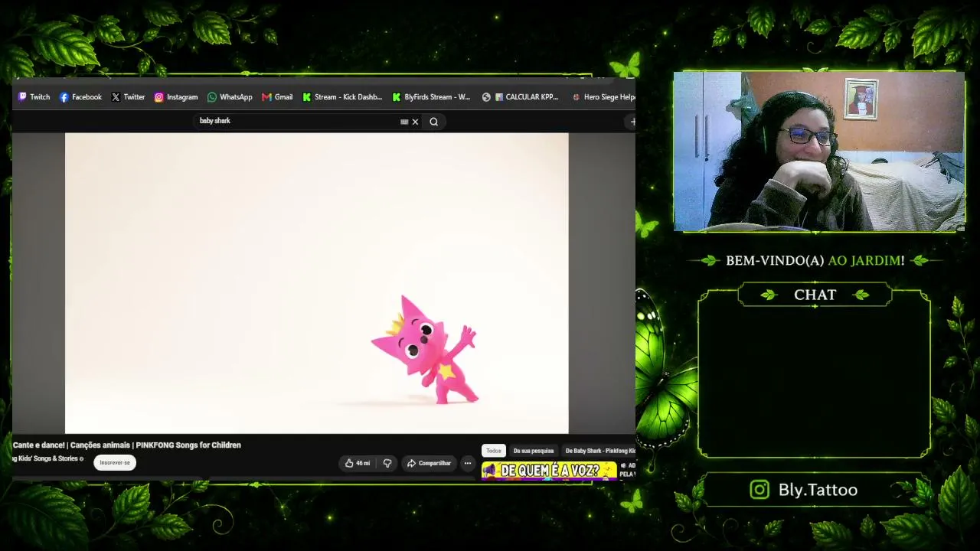Open the WhatsApp bookmark

230,97
